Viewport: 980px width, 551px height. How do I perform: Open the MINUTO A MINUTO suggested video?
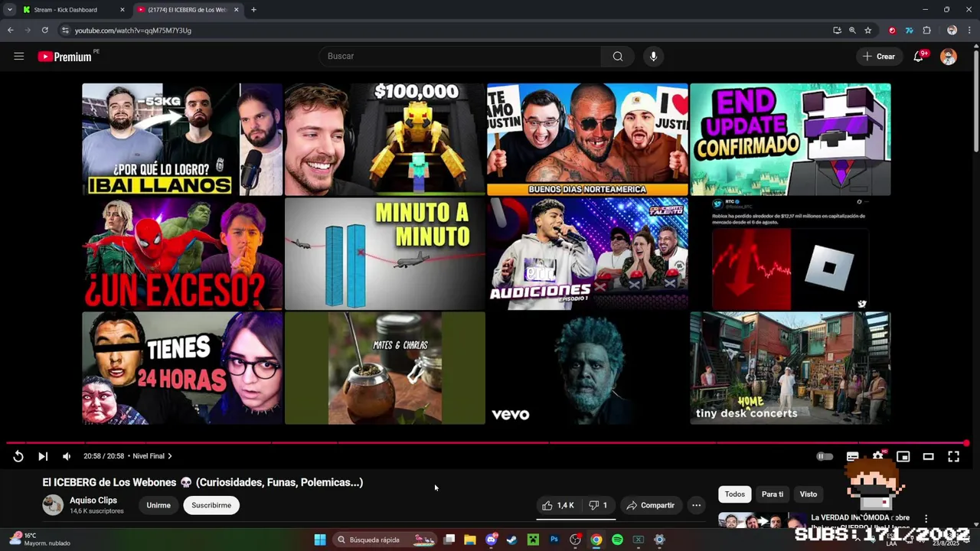[385, 253]
